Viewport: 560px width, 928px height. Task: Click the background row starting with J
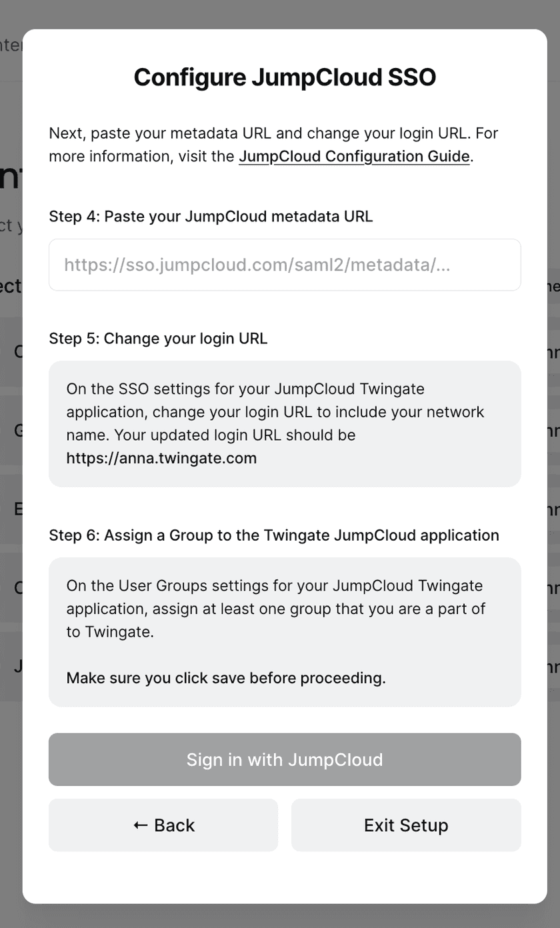click(11, 667)
